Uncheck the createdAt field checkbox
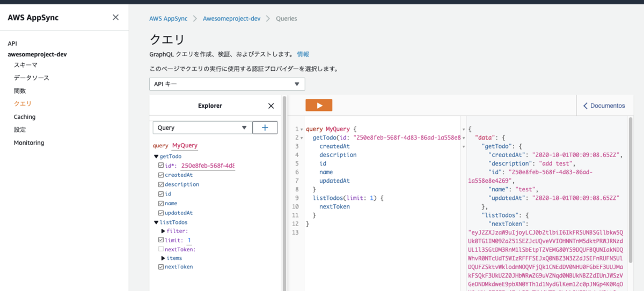The image size is (644, 291). point(161,175)
